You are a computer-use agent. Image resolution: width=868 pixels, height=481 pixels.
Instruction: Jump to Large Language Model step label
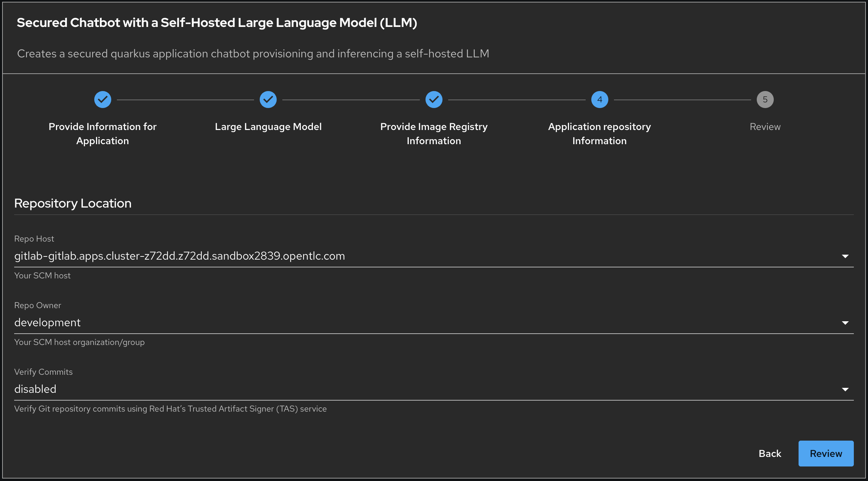(x=268, y=127)
